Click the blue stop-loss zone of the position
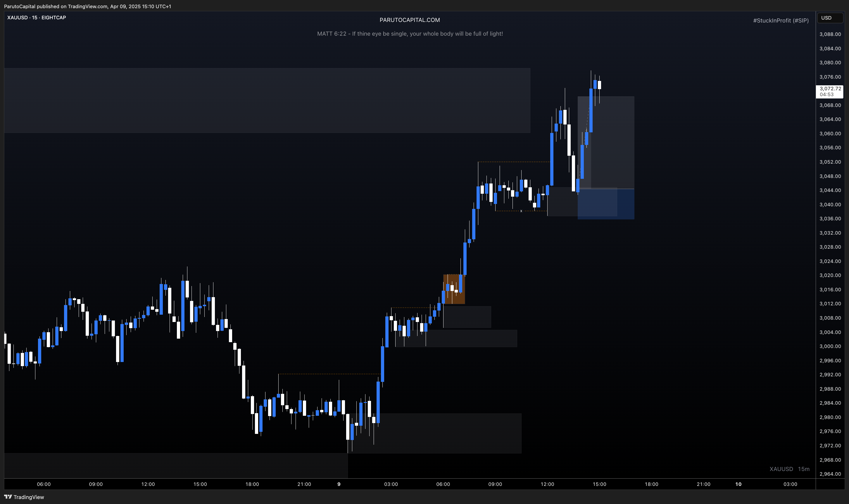The image size is (849, 504). point(606,204)
